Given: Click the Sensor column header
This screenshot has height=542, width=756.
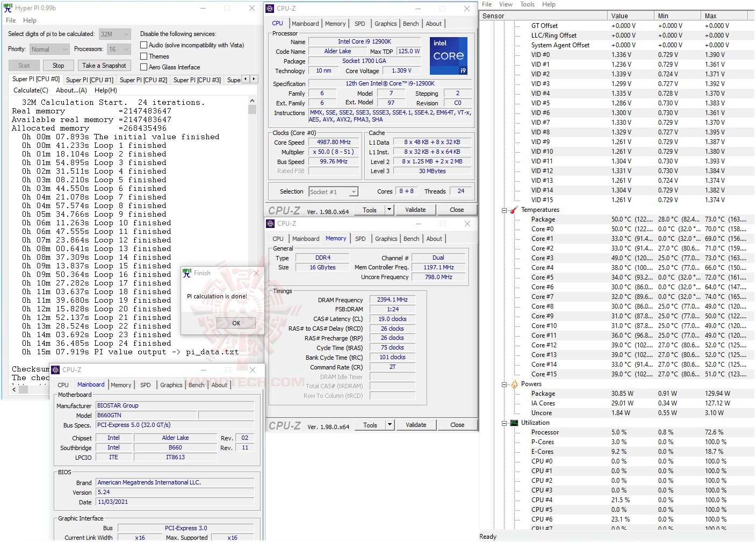Looking at the screenshot, I should coord(543,16).
